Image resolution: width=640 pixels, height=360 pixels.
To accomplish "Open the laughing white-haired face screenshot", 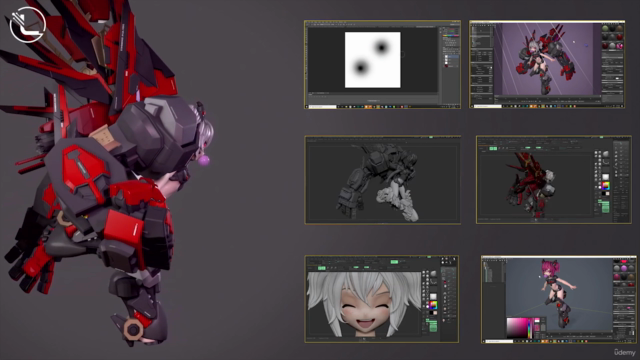I will click(x=382, y=299).
